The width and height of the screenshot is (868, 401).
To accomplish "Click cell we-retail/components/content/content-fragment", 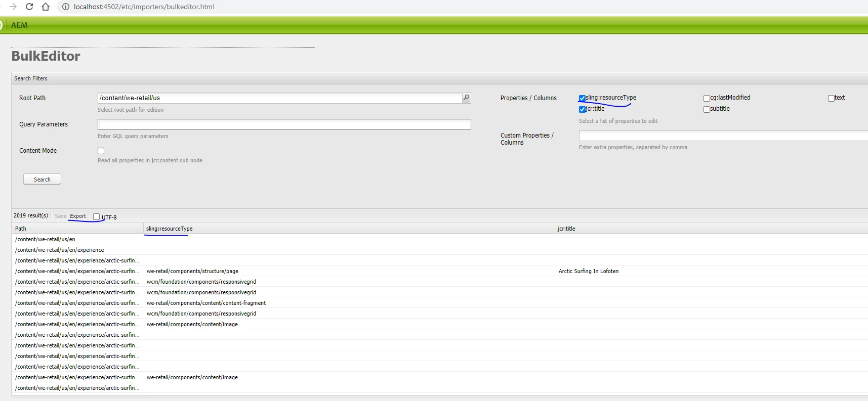I will (x=206, y=303).
